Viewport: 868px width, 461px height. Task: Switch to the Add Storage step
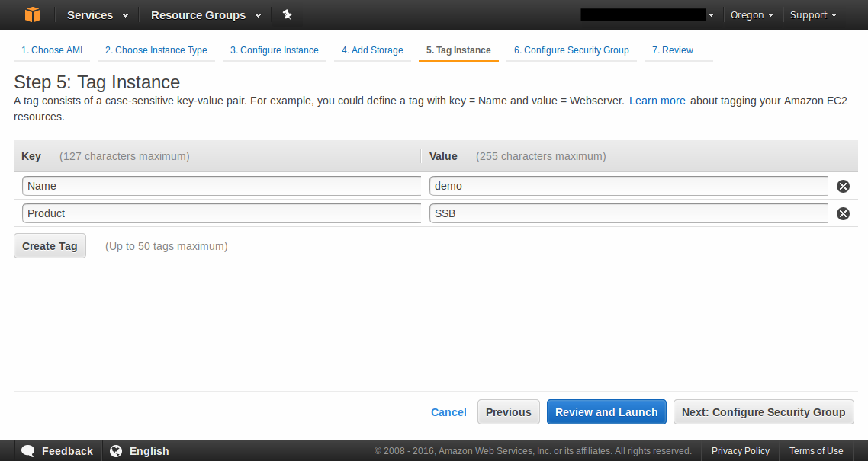tap(372, 50)
